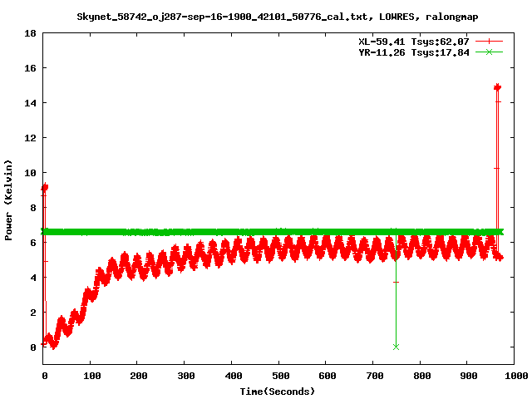Click the y-axis tick label 16
Image resolution: width=532 pixels, height=399 pixels.
[x=30, y=68]
